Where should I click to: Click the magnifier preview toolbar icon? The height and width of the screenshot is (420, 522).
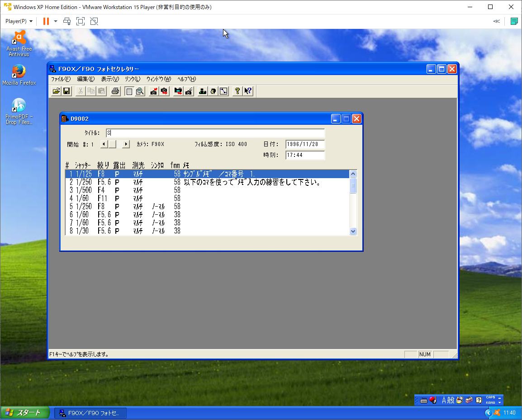coord(140,91)
